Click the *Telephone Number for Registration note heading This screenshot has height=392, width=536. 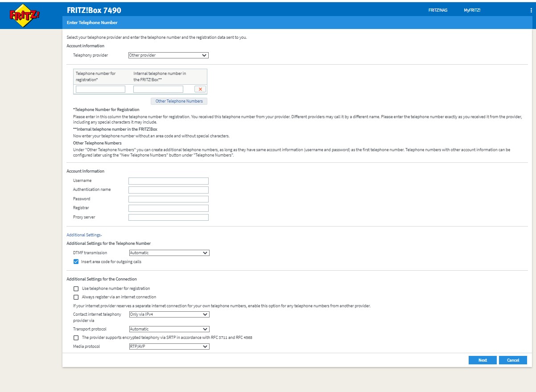(x=106, y=110)
